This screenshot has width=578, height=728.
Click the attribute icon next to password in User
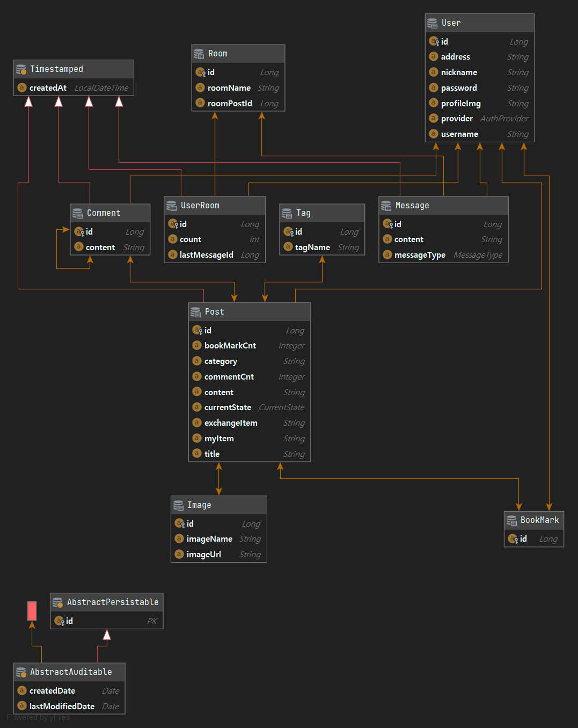click(434, 88)
